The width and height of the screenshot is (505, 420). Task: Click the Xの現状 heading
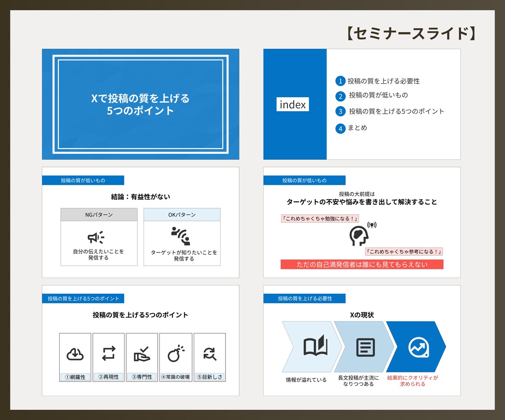point(362,315)
